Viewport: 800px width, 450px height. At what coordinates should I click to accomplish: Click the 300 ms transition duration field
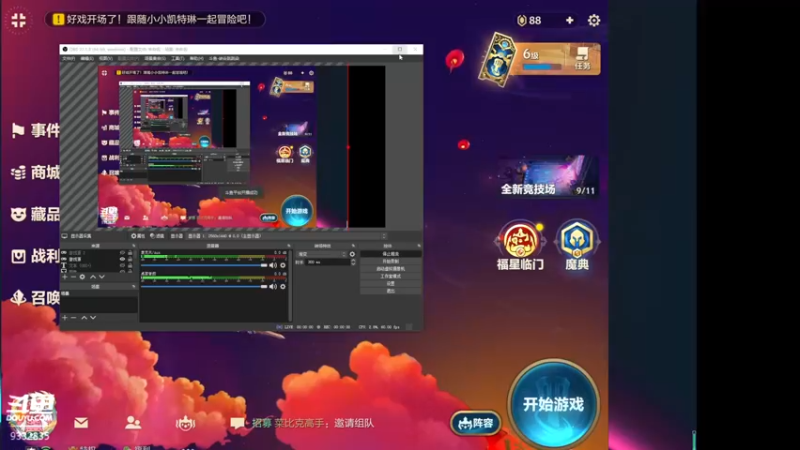click(x=327, y=262)
